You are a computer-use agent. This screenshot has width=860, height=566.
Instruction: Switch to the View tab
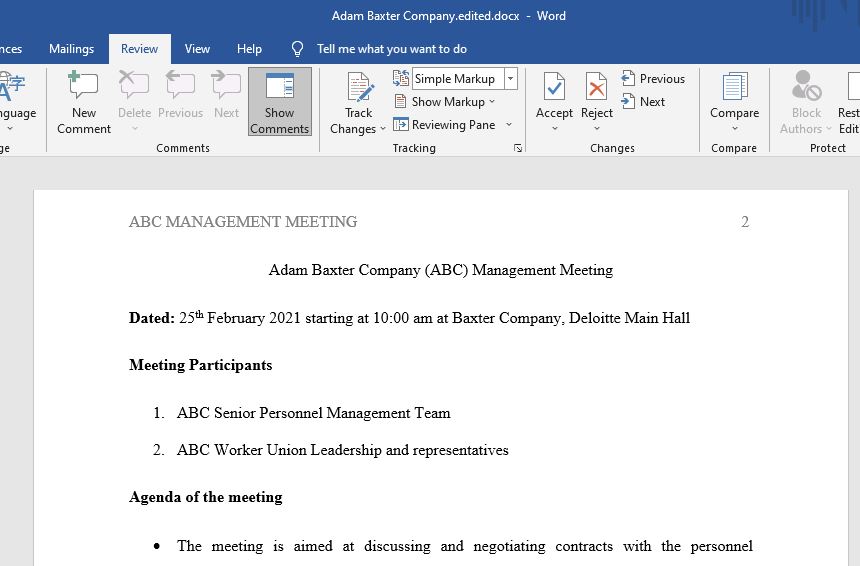tap(197, 49)
